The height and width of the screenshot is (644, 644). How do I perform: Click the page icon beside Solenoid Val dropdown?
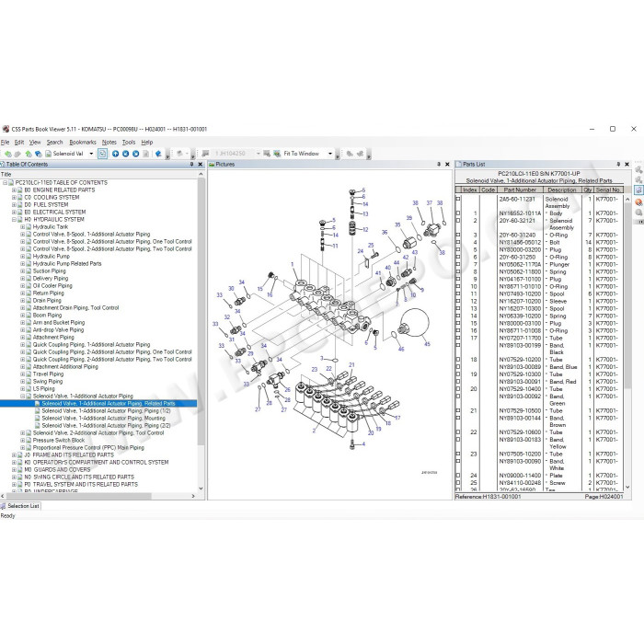(49, 154)
